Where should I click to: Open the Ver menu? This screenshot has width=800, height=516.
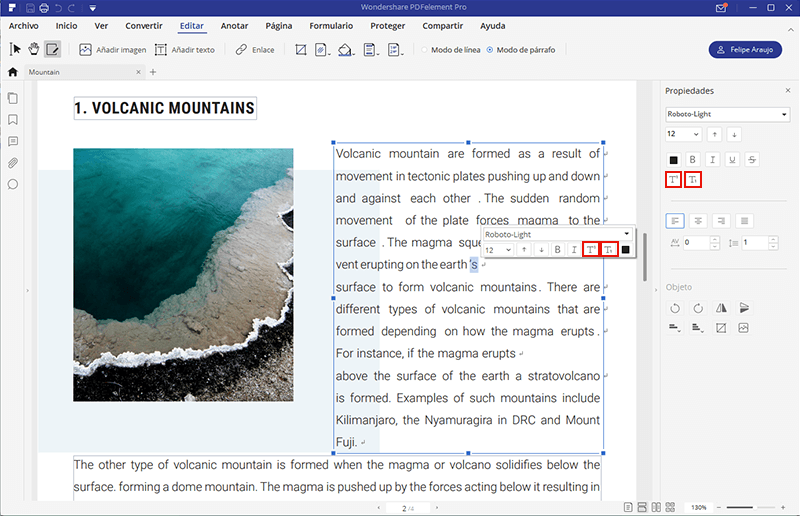tap(101, 26)
